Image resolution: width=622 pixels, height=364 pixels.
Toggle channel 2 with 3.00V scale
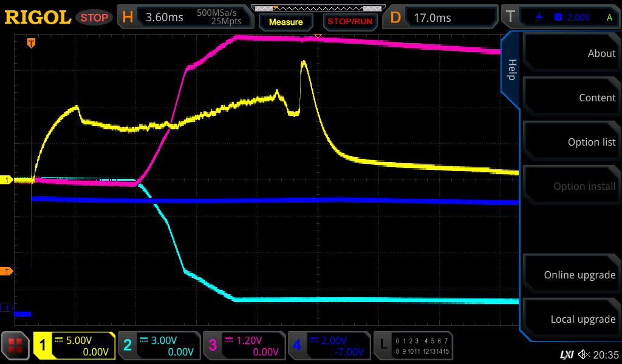[159, 346]
